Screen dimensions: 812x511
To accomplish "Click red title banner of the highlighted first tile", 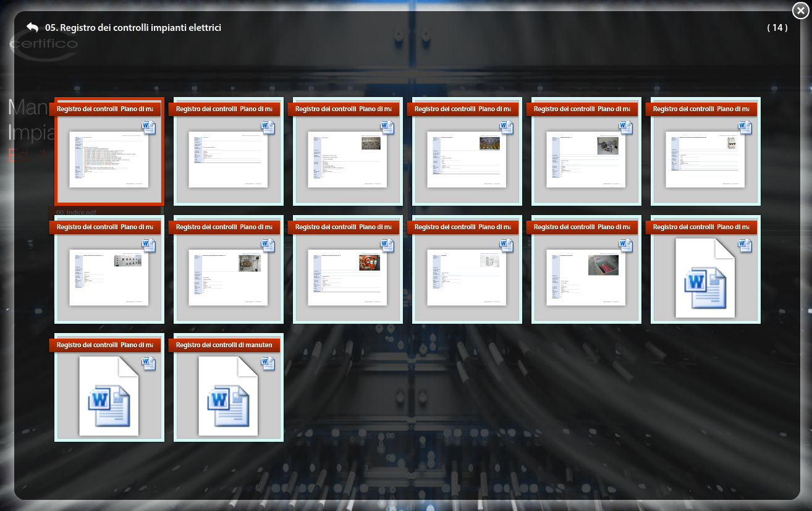I will coord(104,109).
